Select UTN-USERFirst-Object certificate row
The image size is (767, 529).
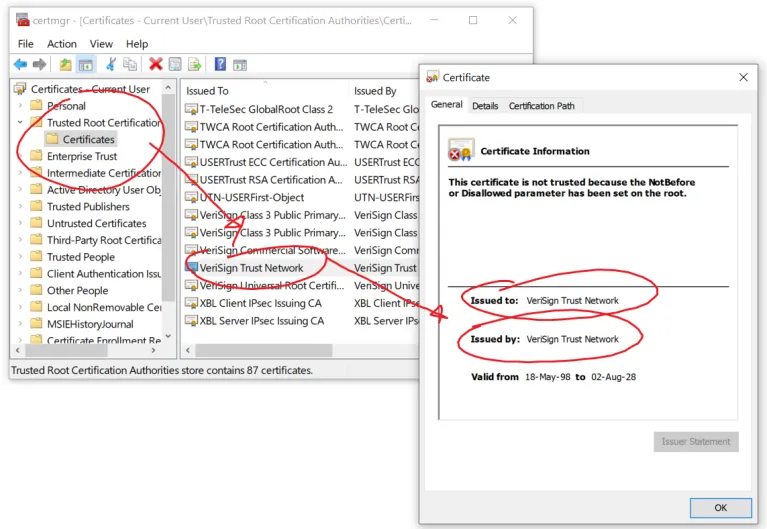(251, 197)
